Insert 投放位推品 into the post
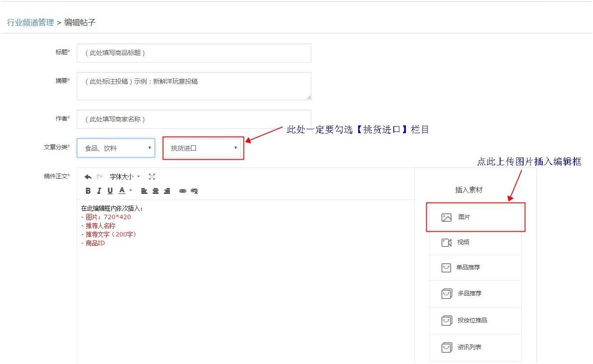This screenshot has width=593, height=364. coord(475,321)
